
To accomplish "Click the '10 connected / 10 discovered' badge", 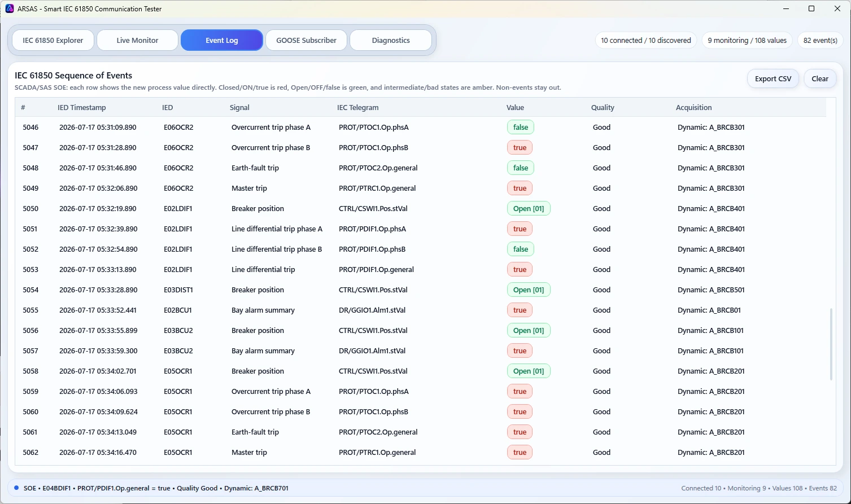I will [x=646, y=40].
